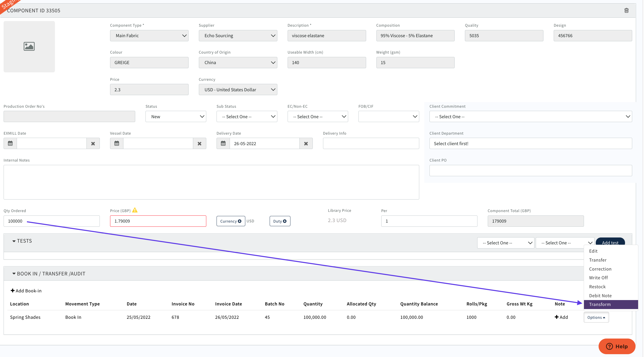Click into the Internal Notes text area
Viewport: 644px width, 357px height.
[211, 182]
